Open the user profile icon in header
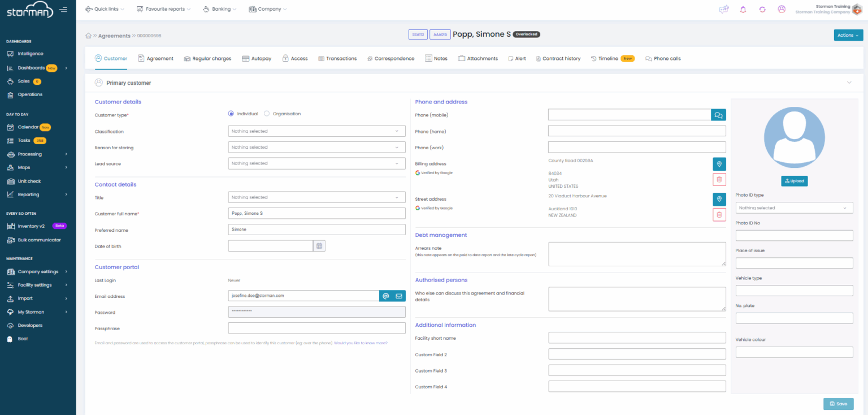Image resolution: width=868 pixels, height=415 pixels. coord(782,9)
